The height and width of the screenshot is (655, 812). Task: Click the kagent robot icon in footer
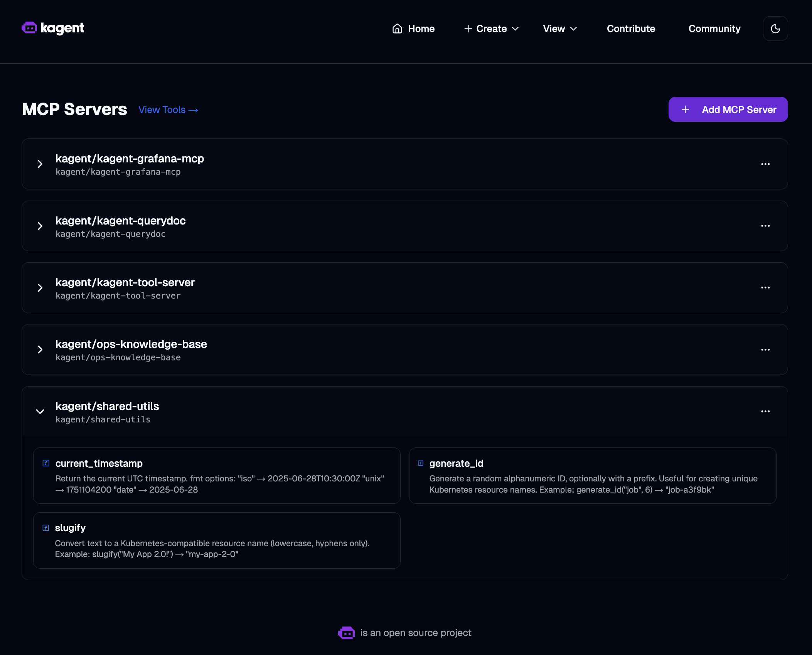click(346, 633)
